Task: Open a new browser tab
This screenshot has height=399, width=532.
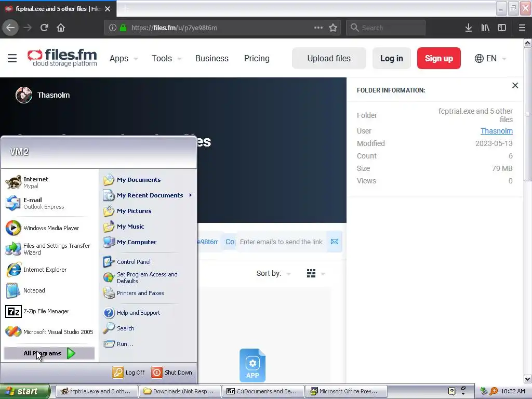Action: [x=125, y=9]
